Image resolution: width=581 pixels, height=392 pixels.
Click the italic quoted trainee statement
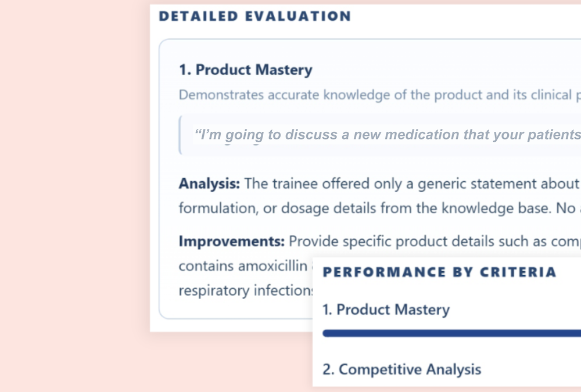point(387,135)
